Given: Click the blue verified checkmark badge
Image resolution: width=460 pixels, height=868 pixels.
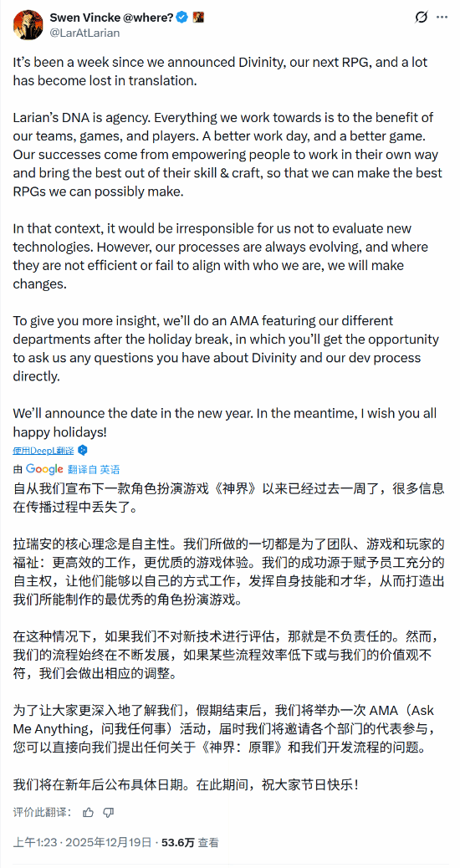Looking at the screenshot, I should click(x=182, y=18).
